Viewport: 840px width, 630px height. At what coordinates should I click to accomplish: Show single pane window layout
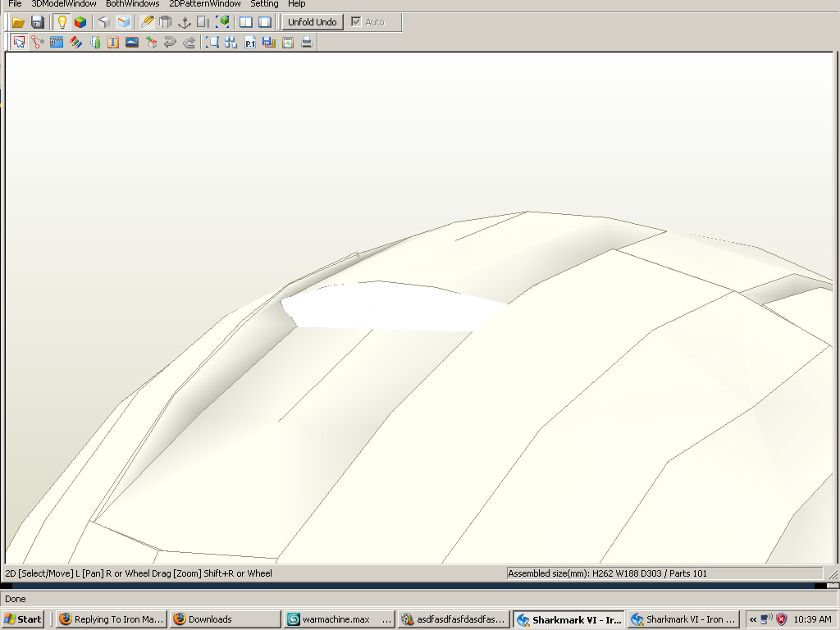265,22
